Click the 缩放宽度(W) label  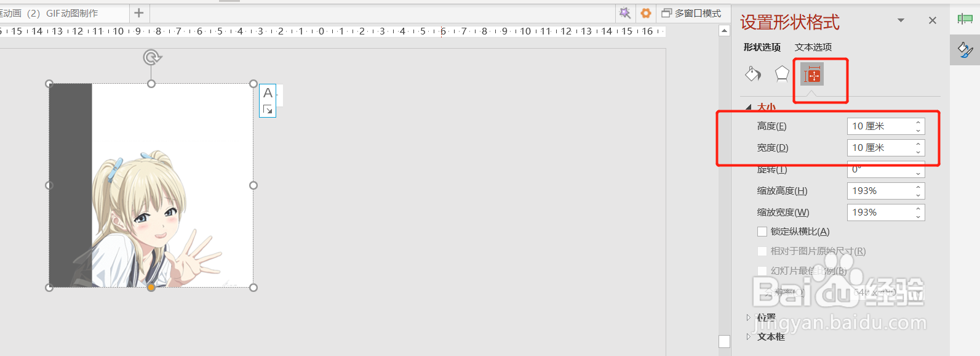(783, 212)
